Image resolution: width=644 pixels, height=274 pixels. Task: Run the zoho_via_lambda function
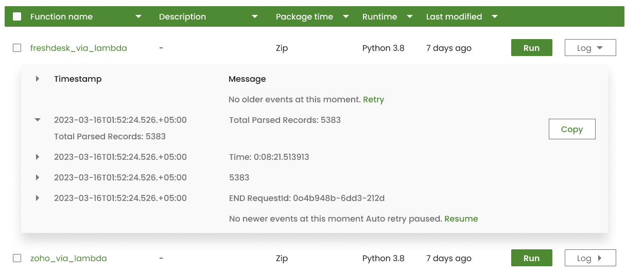(531, 258)
